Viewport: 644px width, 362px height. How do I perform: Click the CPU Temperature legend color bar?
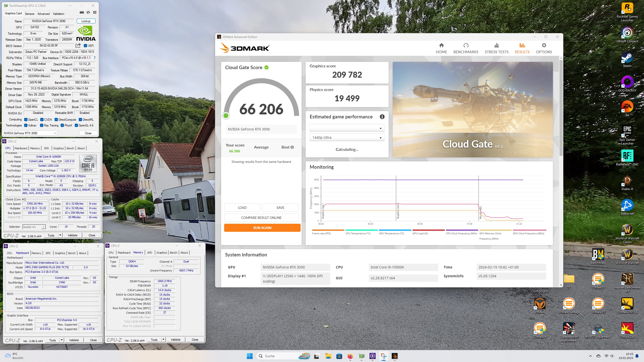[361, 230]
